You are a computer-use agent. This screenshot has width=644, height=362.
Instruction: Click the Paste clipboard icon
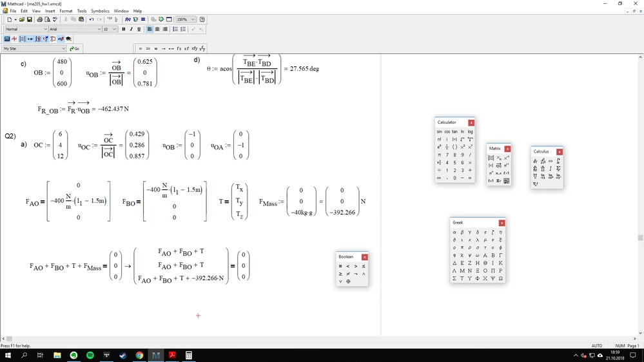point(81,19)
